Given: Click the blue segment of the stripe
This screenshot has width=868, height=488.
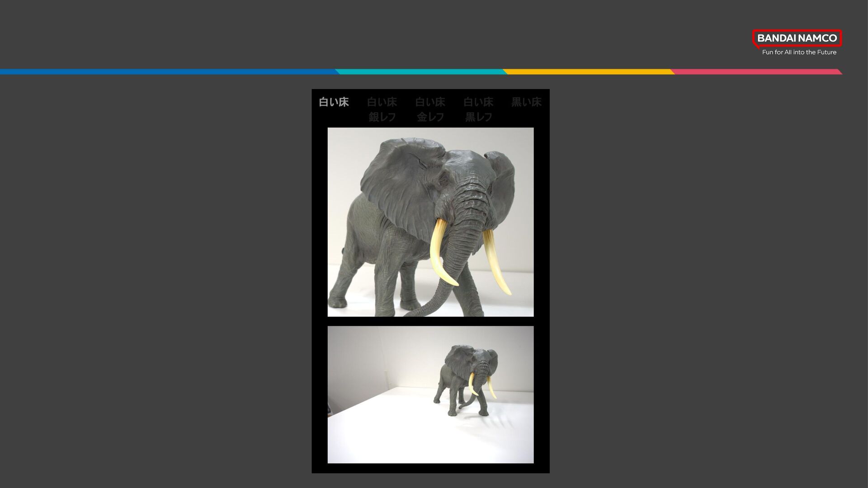Looking at the screenshot, I should point(167,72).
